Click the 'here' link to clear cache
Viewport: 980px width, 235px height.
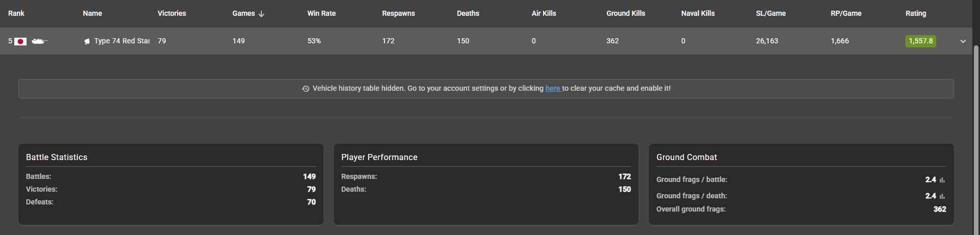pos(552,88)
